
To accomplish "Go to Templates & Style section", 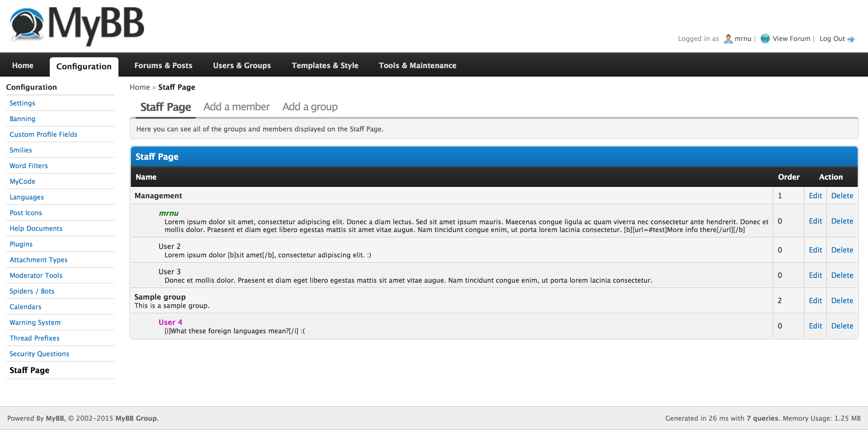I will (325, 65).
